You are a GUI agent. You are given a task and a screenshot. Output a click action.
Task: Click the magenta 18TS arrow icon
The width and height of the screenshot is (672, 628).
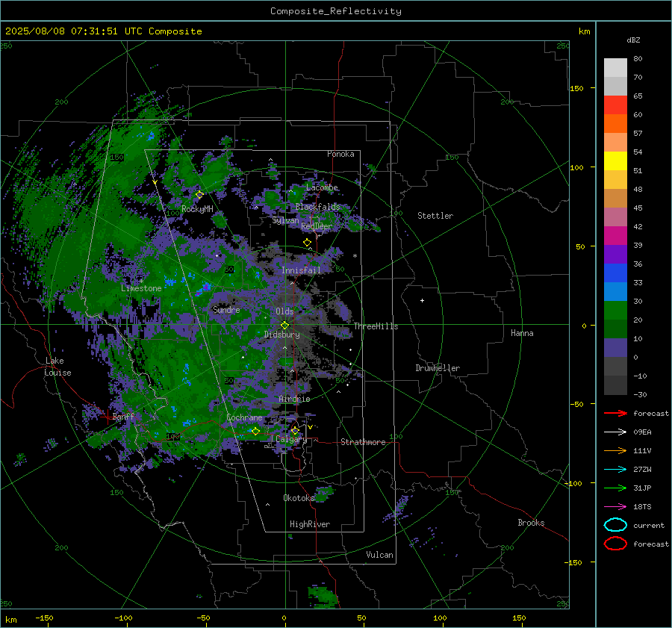[x=615, y=507]
